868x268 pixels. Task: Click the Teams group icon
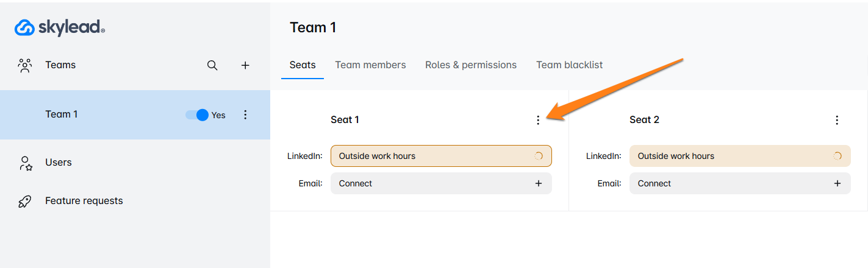pos(25,65)
